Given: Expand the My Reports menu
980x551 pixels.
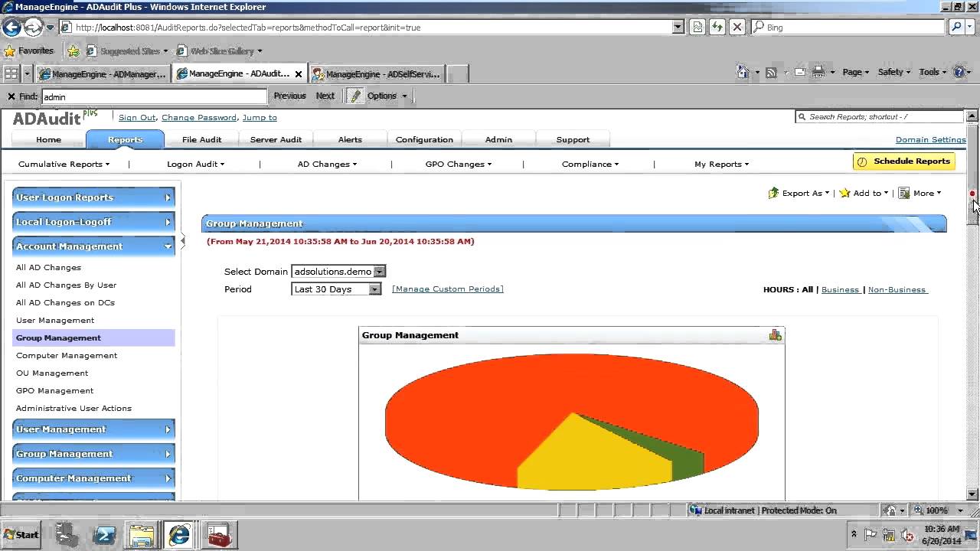Looking at the screenshot, I should click(722, 164).
